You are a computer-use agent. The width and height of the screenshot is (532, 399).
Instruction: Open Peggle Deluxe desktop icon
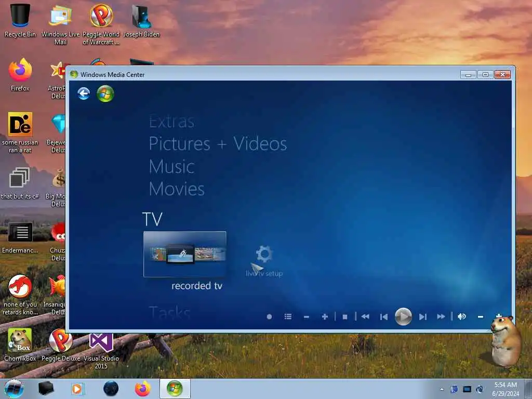pyautogui.click(x=61, y=344)
